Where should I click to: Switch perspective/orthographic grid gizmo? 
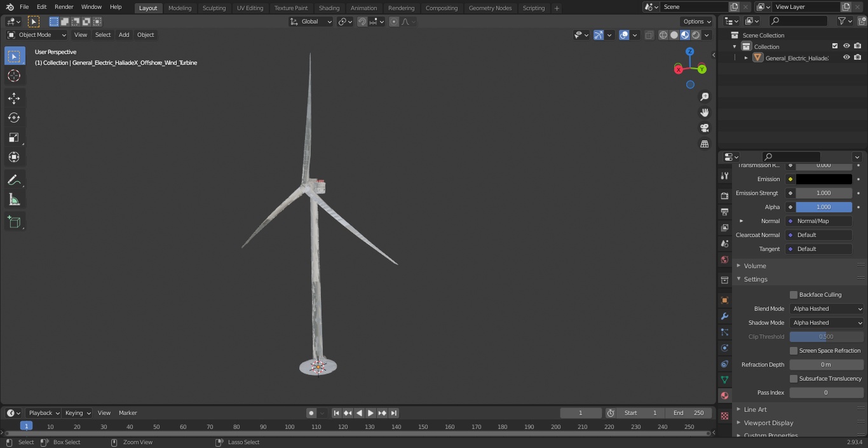click(704, 144)
